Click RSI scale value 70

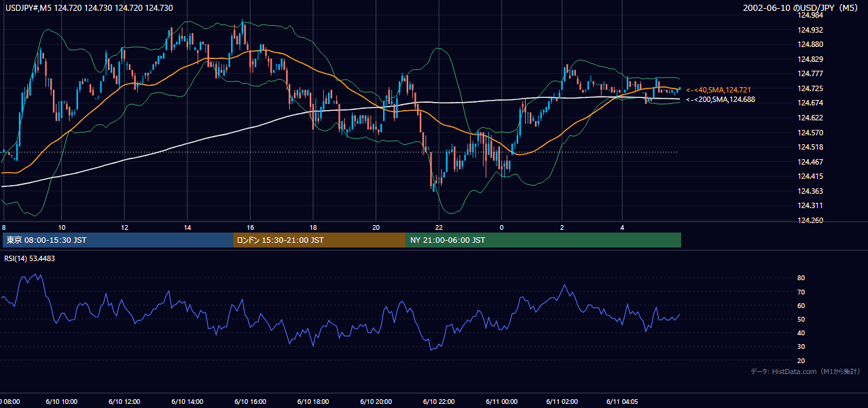[x=801, y=292]
